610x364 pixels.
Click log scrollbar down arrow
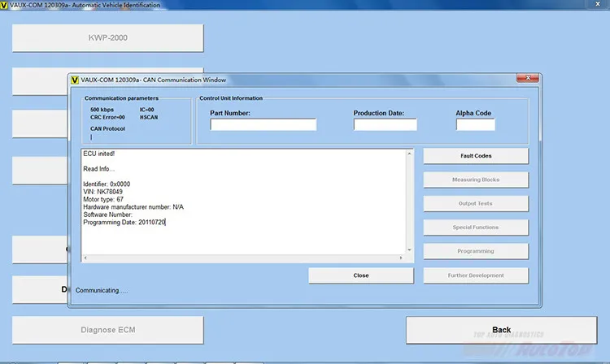coord(409,249)
